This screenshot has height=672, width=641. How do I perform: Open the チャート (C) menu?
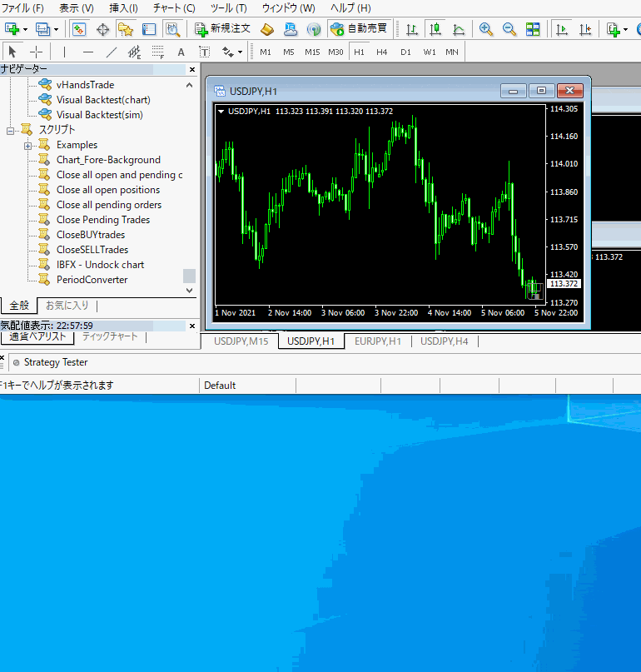pos(174,7)
